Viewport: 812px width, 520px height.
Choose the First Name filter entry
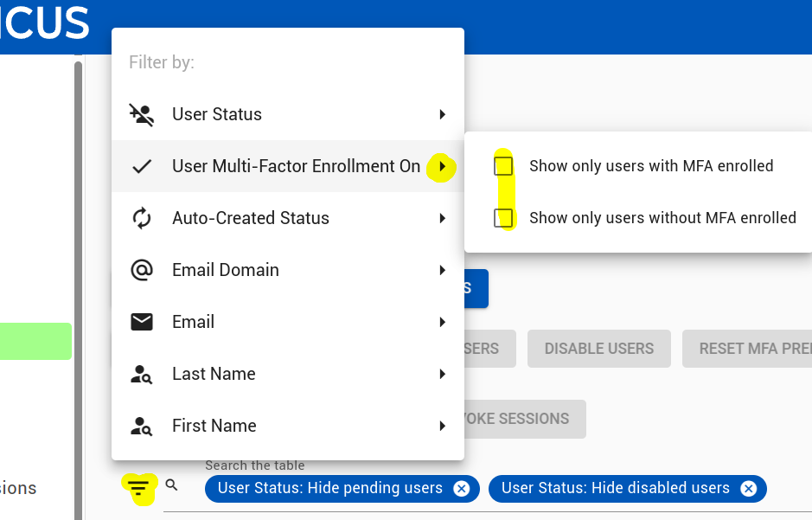point(288,426)
